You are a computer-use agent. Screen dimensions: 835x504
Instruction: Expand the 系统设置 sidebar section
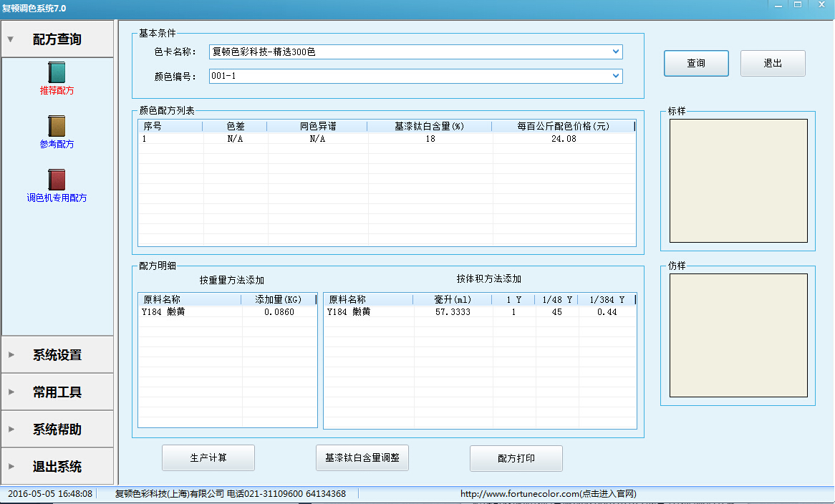coord(57,355)
